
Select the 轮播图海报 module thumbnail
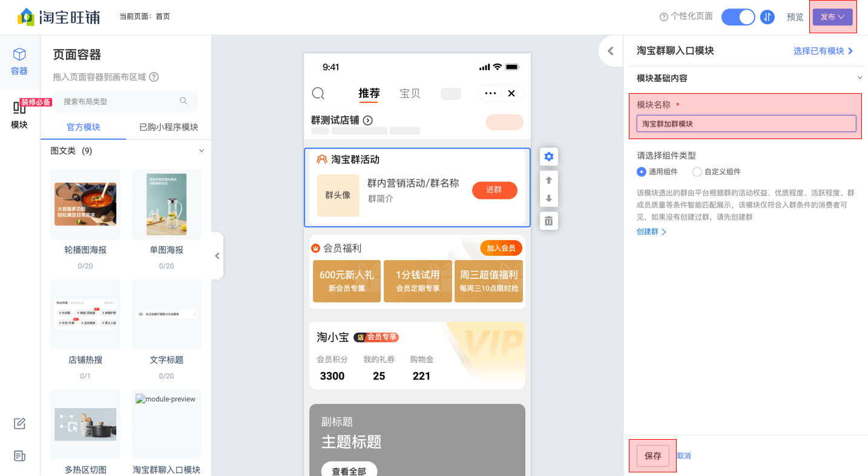[85, 204]
